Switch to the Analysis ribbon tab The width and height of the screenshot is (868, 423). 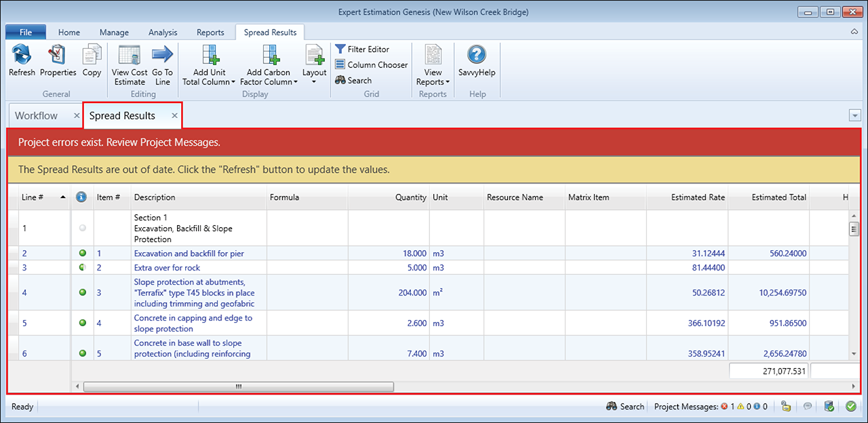coord(163,33)
